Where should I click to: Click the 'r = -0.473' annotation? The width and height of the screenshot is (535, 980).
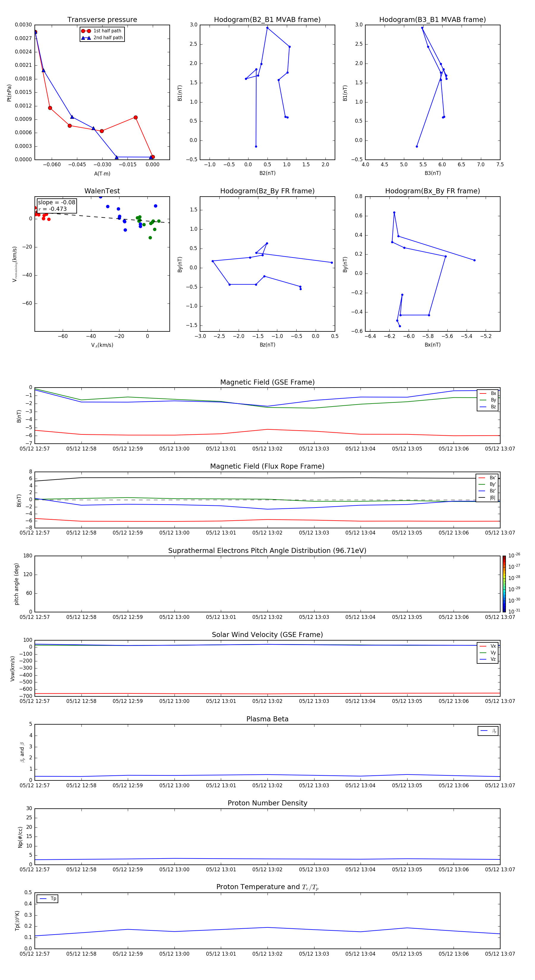click(53, 209)
